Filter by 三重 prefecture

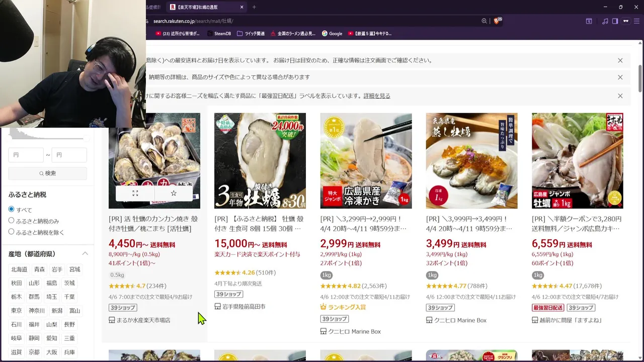pos(69,338)
